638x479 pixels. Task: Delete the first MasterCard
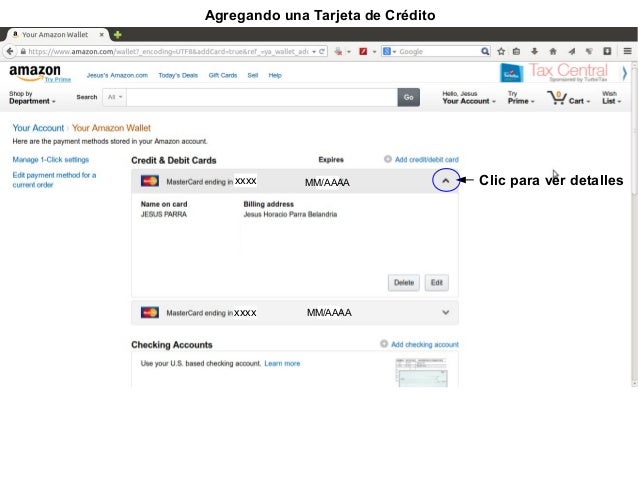click(404, 282)
